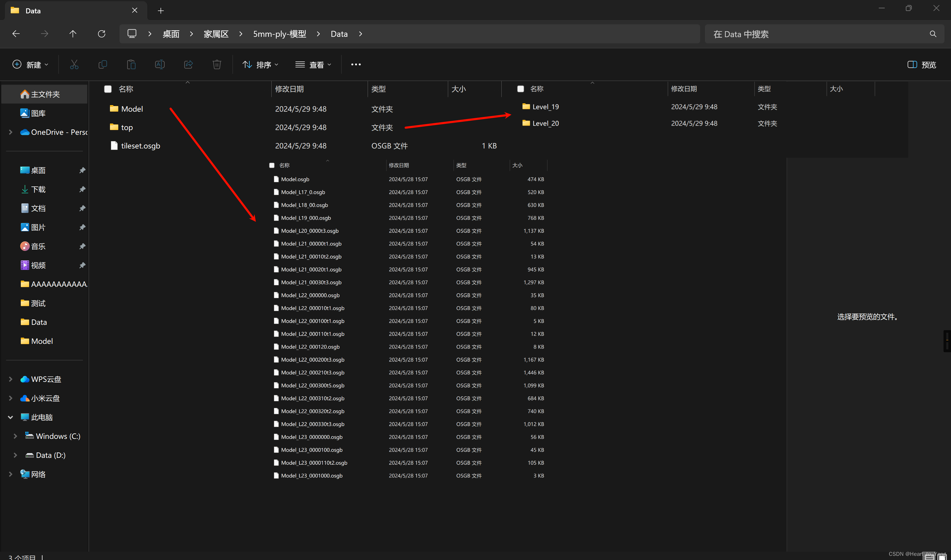Viewport: 951px width, 560px height.
Task: Go up one folder level
Action: [73, 34]
